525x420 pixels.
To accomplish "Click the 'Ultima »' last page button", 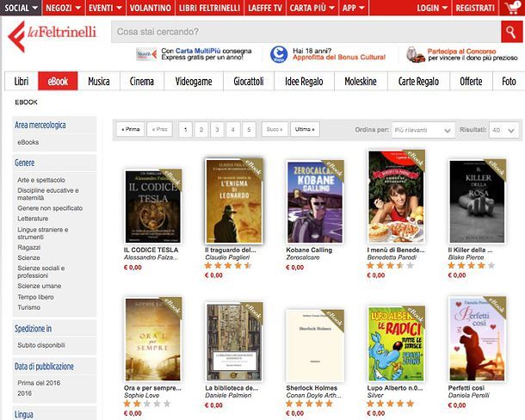I will (x=305, y=129).
